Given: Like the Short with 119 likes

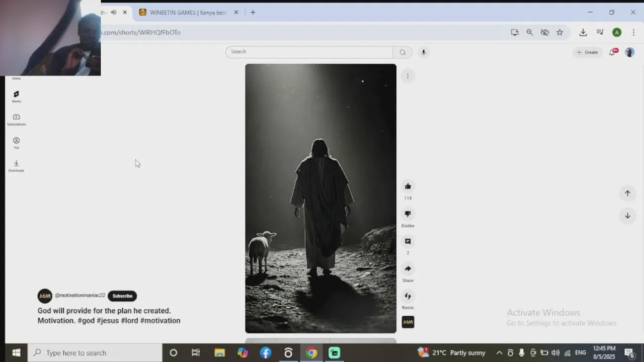Looking at the screenshot, I should [x=408, y=187].
